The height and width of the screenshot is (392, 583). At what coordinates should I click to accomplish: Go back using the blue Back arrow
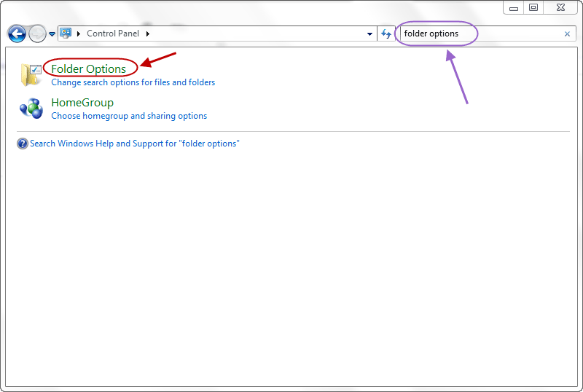coord(17,34)
